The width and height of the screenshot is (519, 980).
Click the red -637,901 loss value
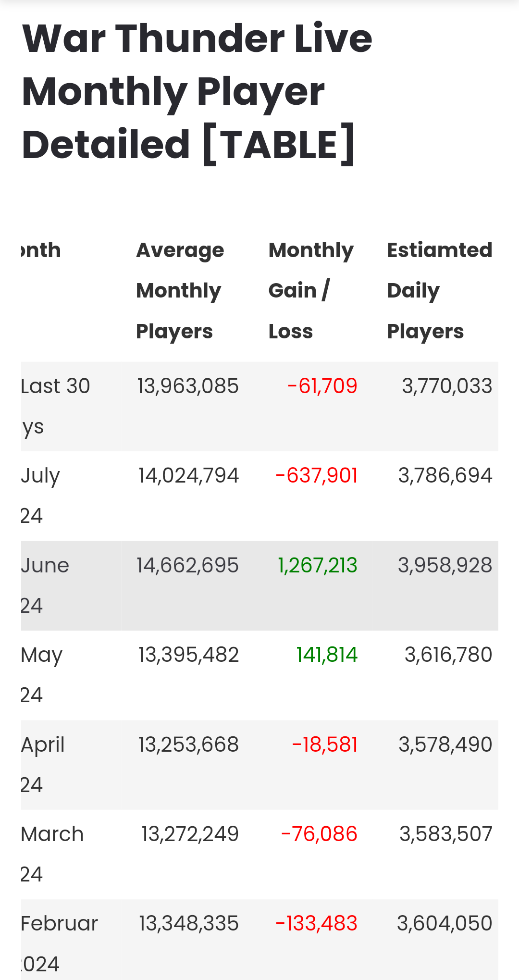pos(317,476)
